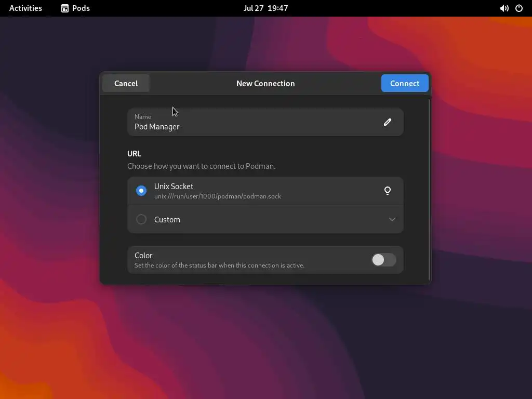Click into the Name field reading Pod Manager
This screenshot has height=399, width=532.
tap(265, 122)
